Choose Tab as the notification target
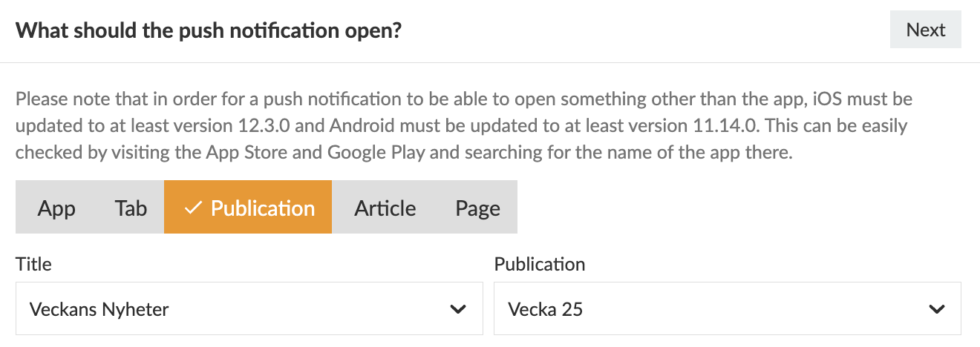 coord(131,208)
